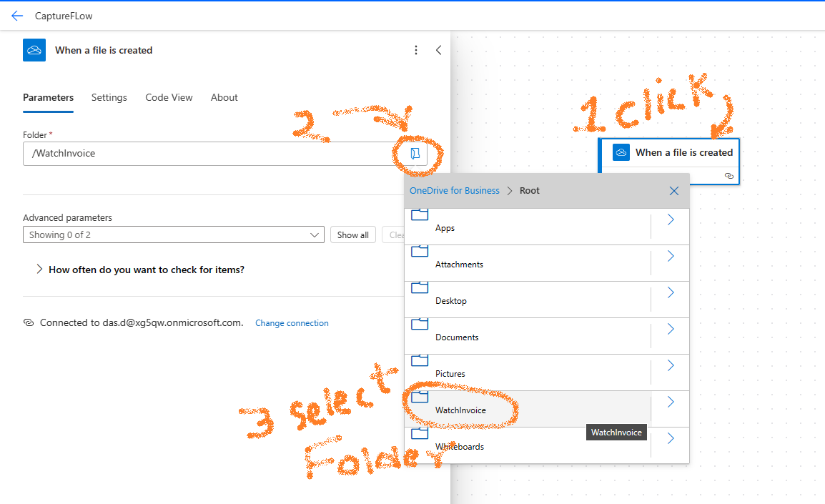The height and width of the screenshot is (504, 825).
Task: Select the Pictures folder name
Action: click(x=450, y=373)
